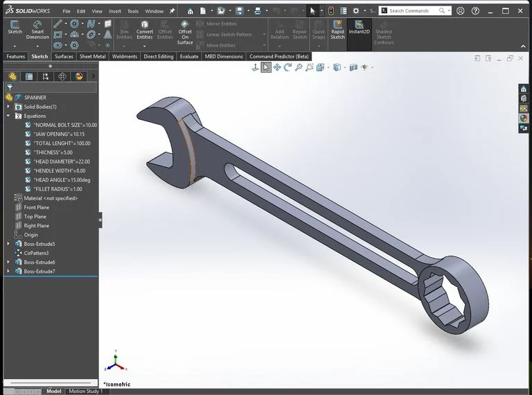
Task: Open the FeatureManager design tree tab
Action: (x=12, y=76)
